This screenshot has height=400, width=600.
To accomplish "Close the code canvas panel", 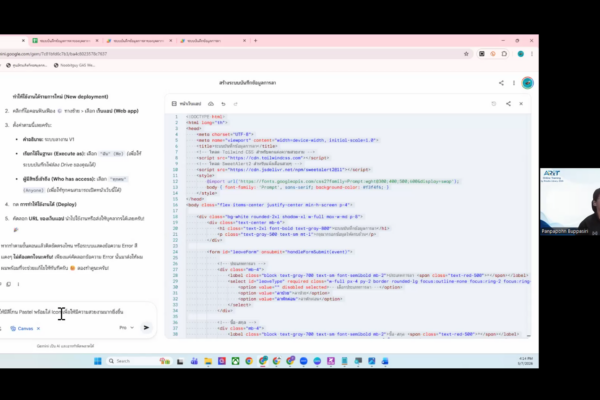I will click(521, 104).
